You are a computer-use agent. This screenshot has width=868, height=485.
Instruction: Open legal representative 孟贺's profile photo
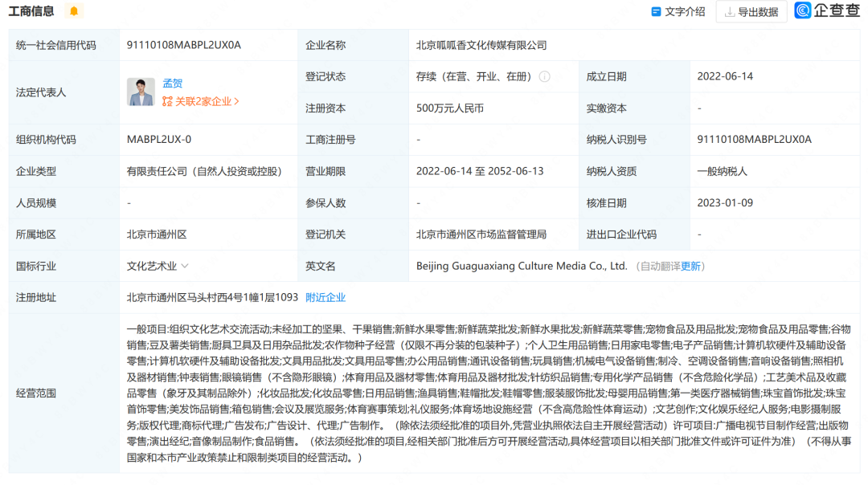click(141, 92)
